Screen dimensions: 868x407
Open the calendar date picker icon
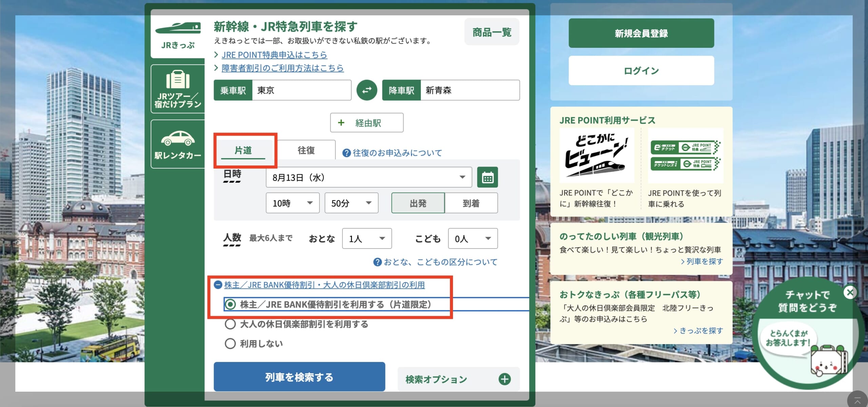(487, 177)
